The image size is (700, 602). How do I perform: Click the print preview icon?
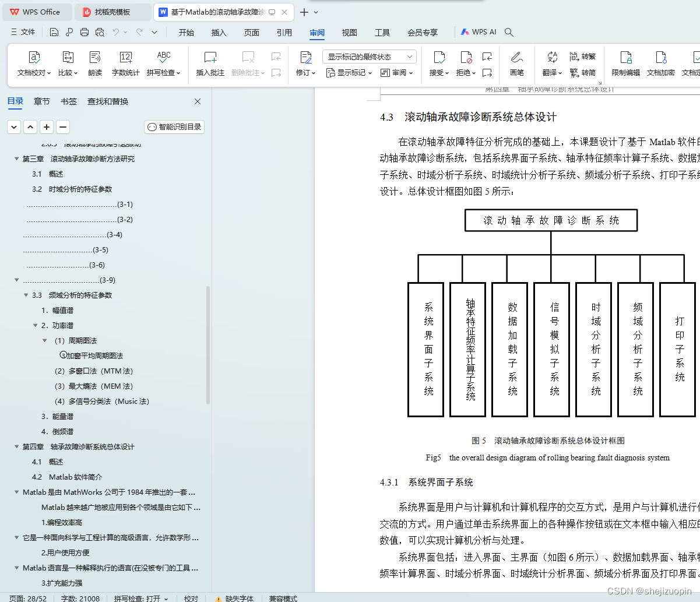(x=100, y=32)
